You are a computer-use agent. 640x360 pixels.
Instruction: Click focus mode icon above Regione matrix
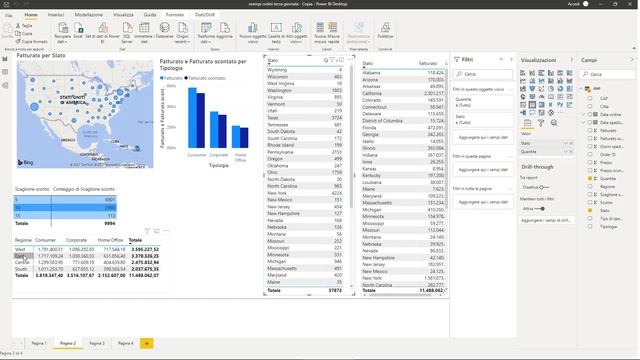pyautogui.click(x=157, y=231)
